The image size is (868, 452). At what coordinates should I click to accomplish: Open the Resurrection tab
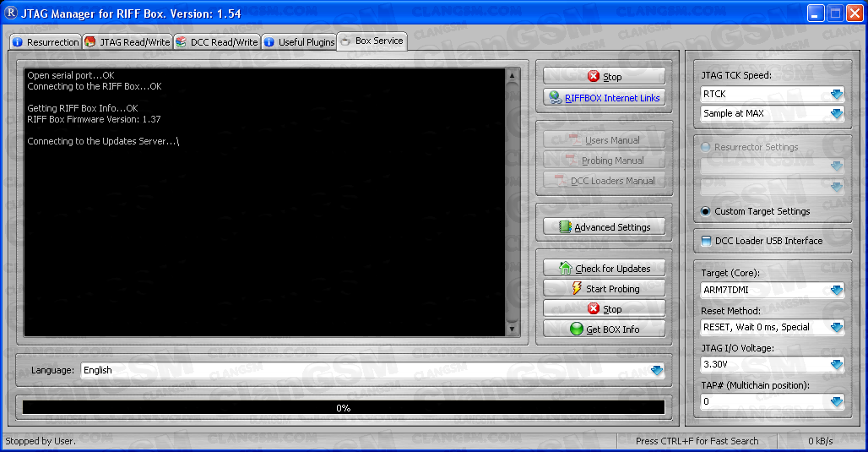pyautogui.click(x=46, y=42)
